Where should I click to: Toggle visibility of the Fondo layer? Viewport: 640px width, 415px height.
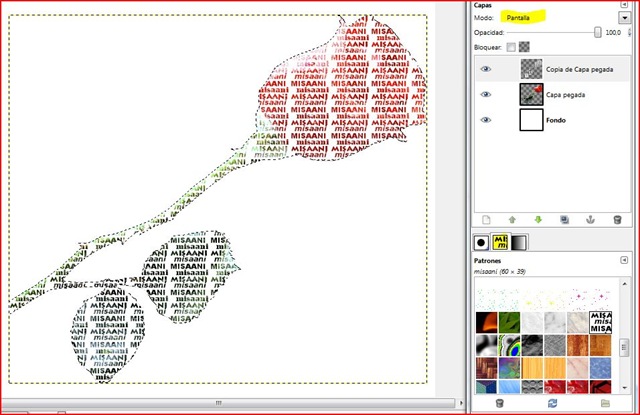pos(485,120)
